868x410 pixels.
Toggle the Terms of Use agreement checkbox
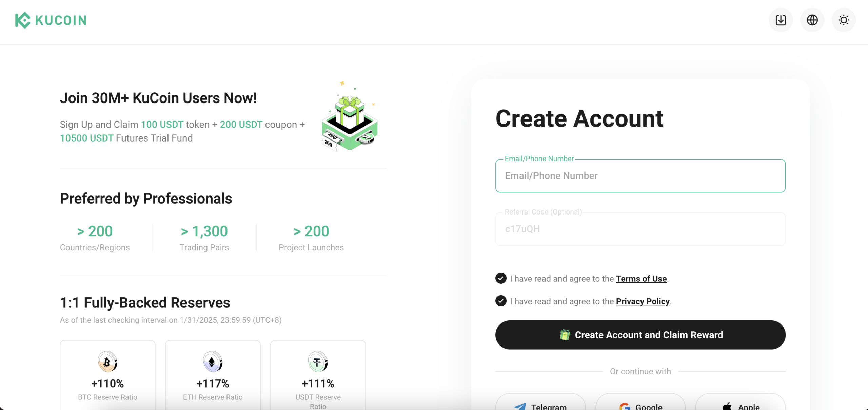[x=501, y=278]
